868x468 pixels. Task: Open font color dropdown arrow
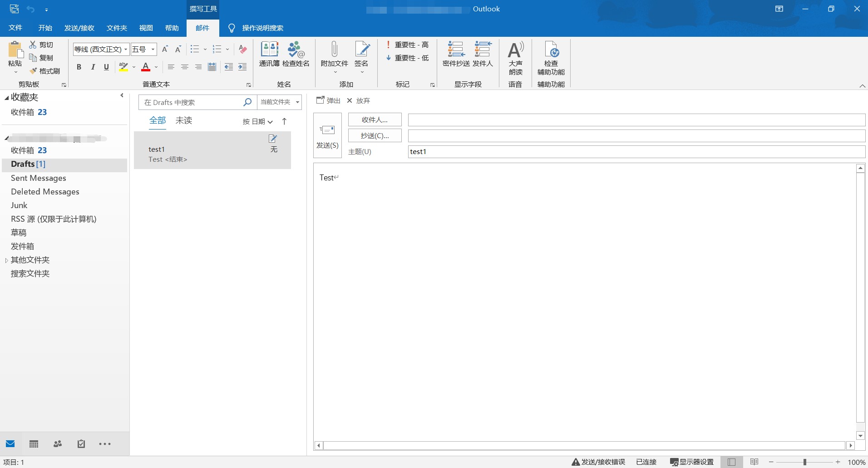pyautogui.click(x=156, y=67)
